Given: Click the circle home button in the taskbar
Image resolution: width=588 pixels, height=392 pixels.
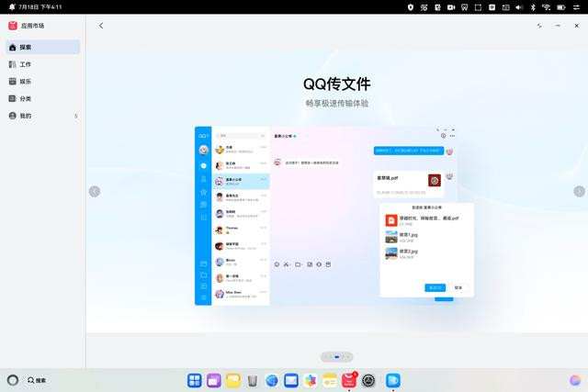Looking at the screenshot, I should pos(13,380).
